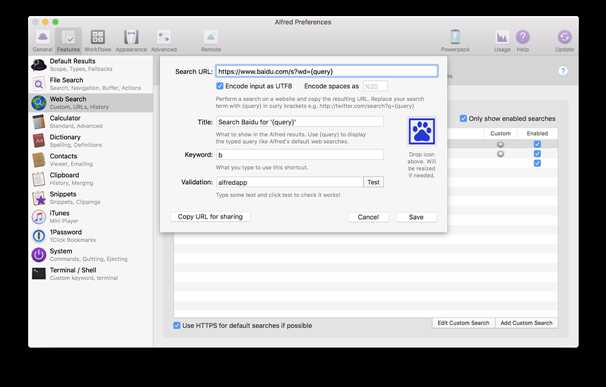The height and width of the screenshot is (387, 606).
Task: Toggle Encode input as UTF8 checkbox
Action: point(220,86)
